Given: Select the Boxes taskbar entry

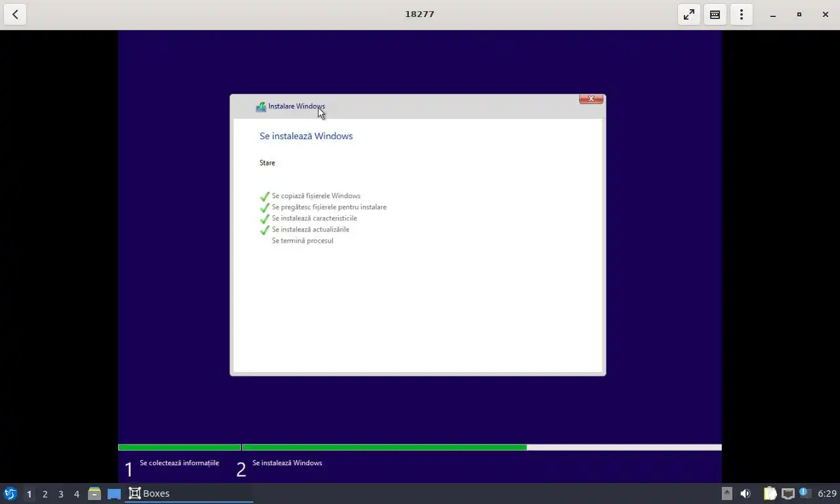Looking at the screenshot, I should pyautogui.click(x=189, y=493).
